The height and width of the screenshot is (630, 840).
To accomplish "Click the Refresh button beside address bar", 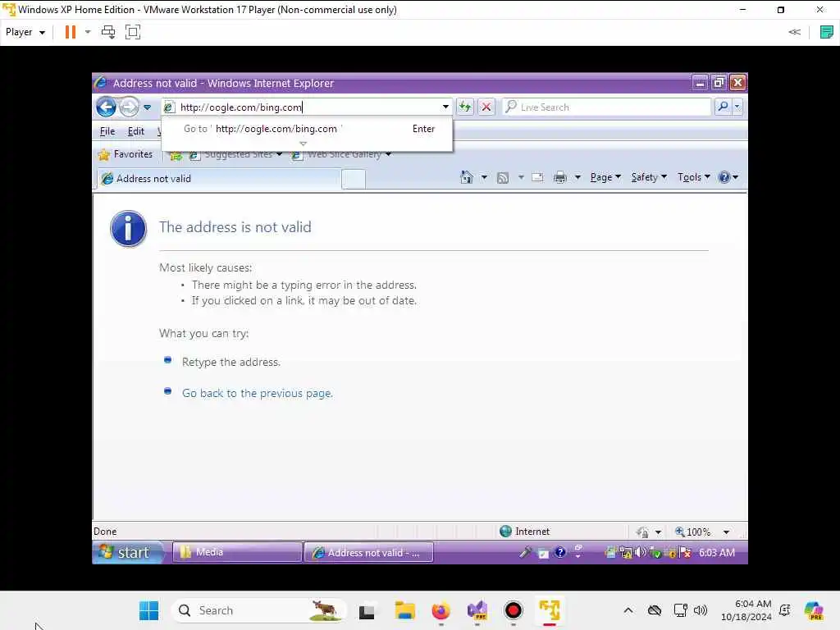I will pyautogui.click(x=465, y=107).
